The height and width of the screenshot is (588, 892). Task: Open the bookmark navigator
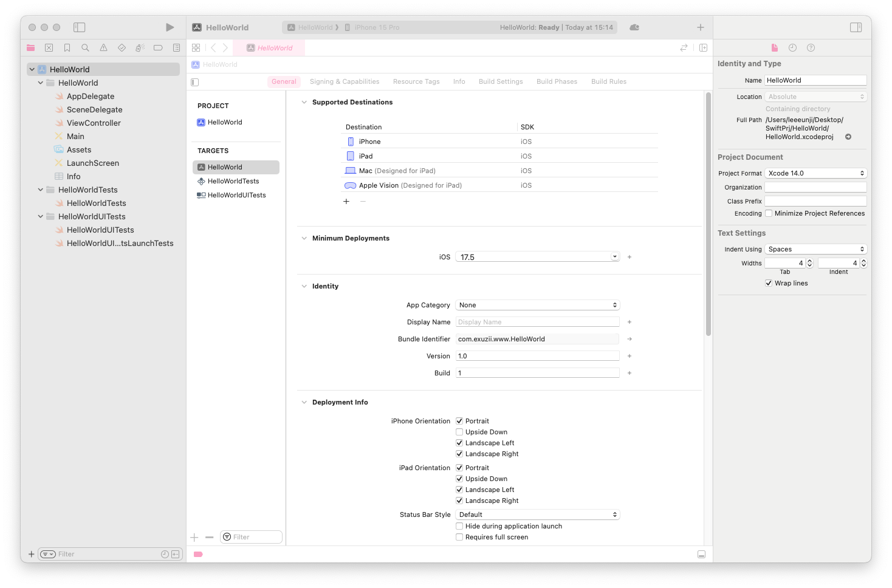(67, 47)
